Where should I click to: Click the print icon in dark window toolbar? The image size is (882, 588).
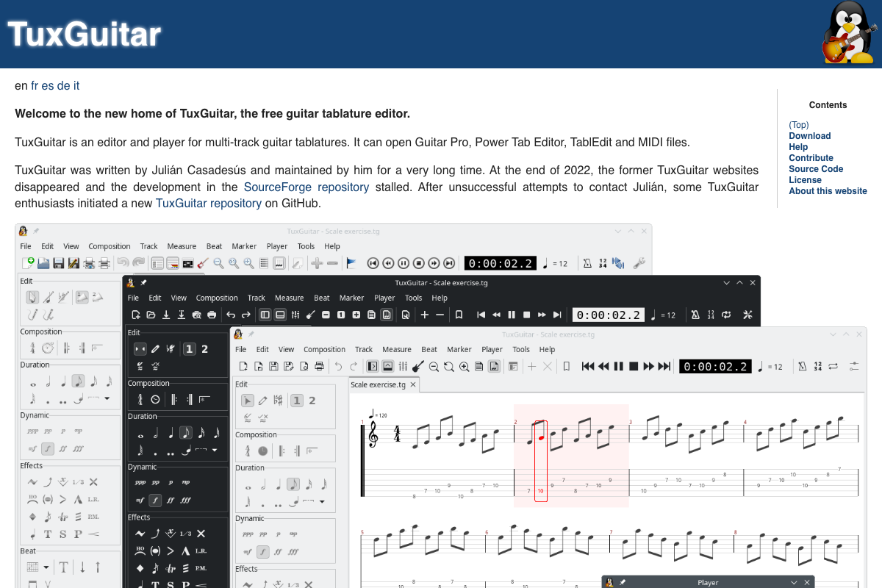211,315
